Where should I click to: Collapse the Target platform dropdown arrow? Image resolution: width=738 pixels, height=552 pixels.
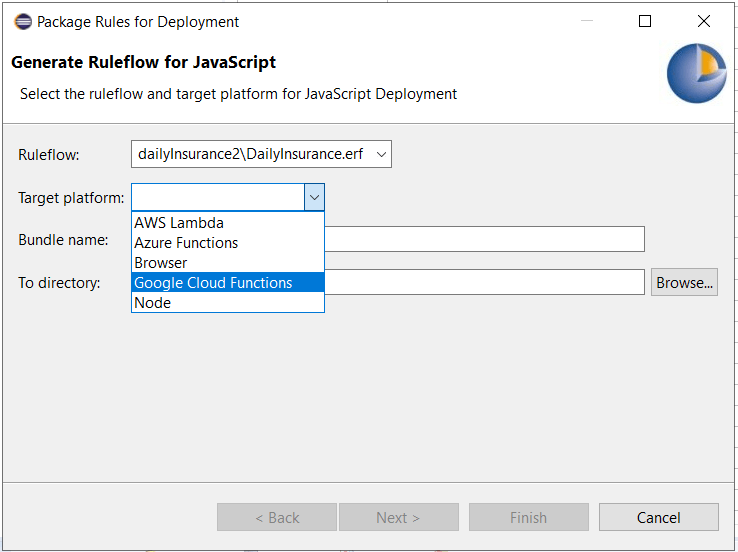[x=314, y=197]
